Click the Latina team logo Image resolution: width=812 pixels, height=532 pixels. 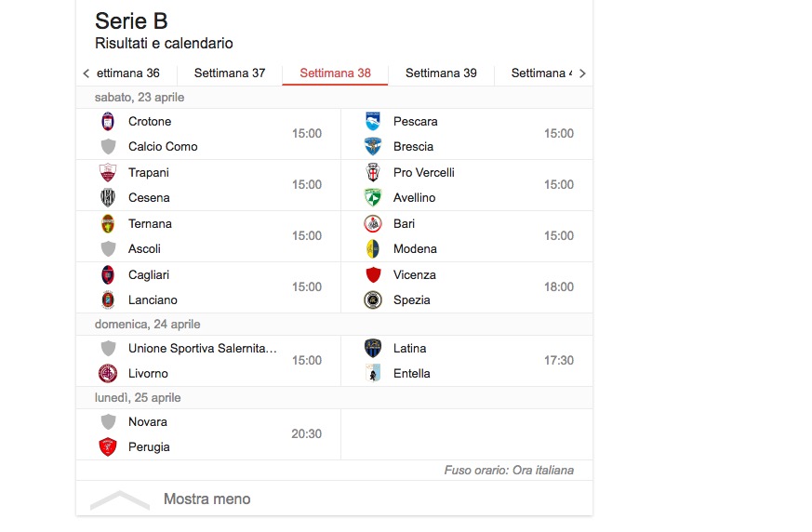(373, 348)
